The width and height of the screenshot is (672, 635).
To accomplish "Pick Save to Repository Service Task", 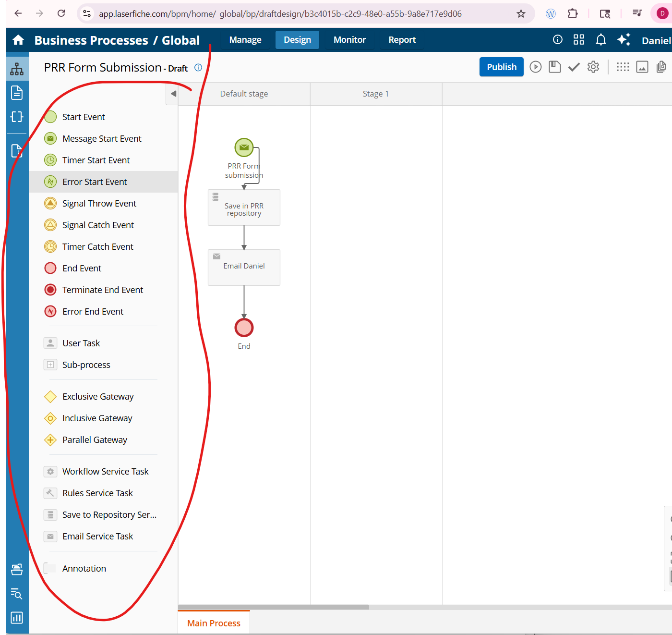I will click(x=103, y=514).
